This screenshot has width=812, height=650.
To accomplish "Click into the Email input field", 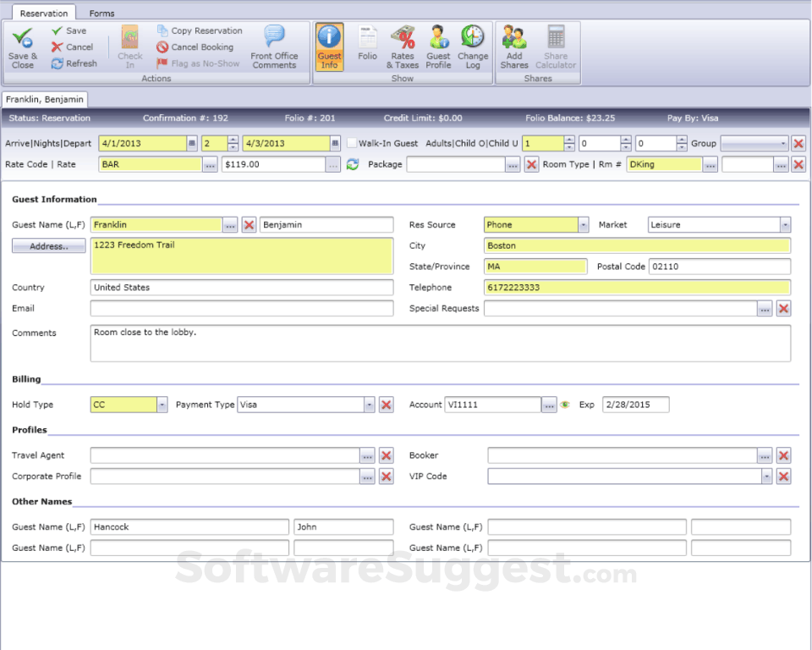I will pos(241,309).
